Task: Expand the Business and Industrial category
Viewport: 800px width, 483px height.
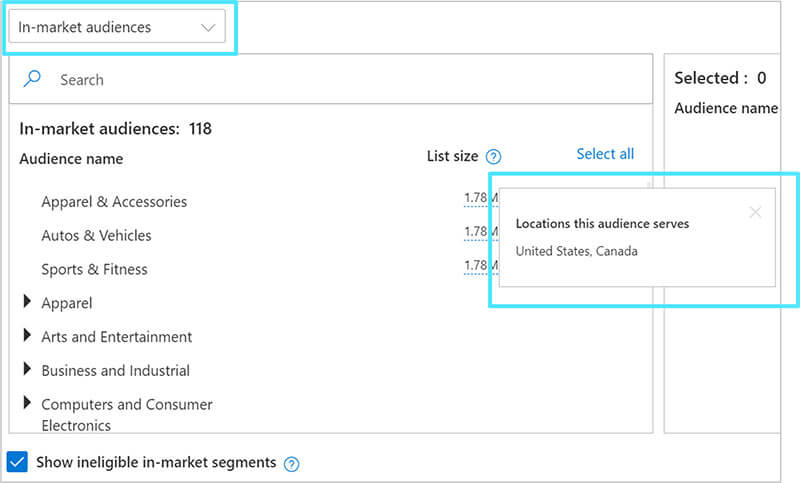Action: (x=27, y=370)
